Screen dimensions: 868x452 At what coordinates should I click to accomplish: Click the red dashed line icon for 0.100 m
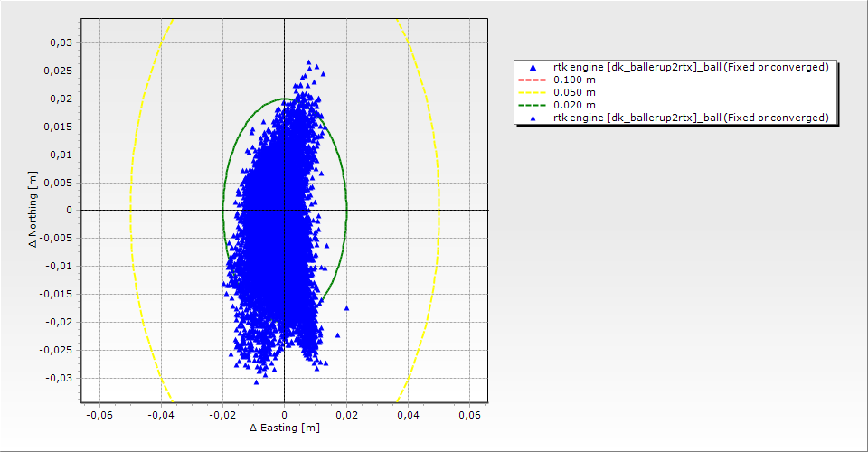(x=532, y=80)
